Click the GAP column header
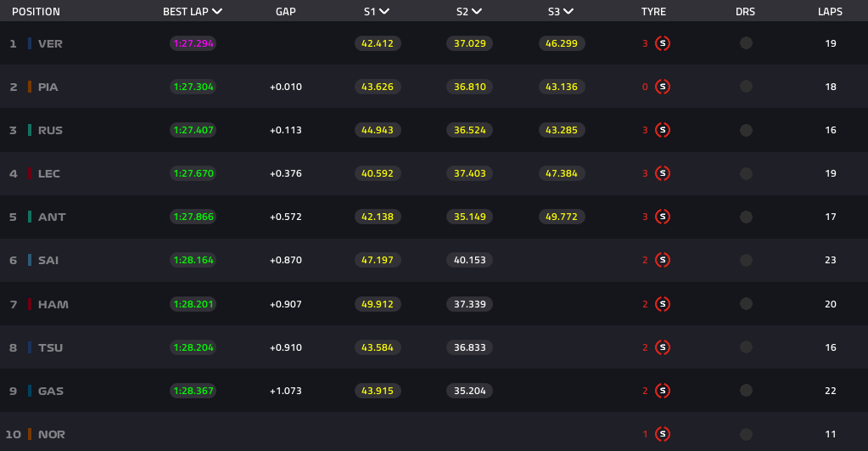868x451 pixels. coord(286,12)
